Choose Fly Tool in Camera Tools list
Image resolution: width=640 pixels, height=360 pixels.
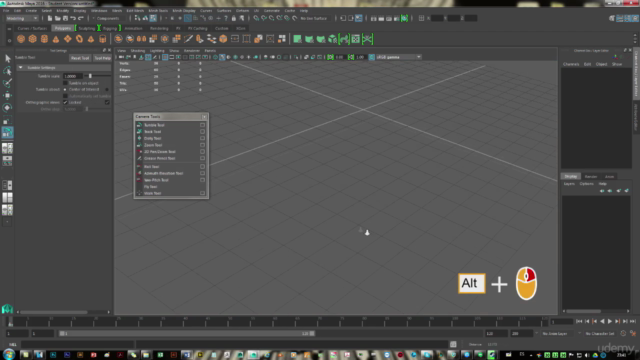[x=151, y=187]
